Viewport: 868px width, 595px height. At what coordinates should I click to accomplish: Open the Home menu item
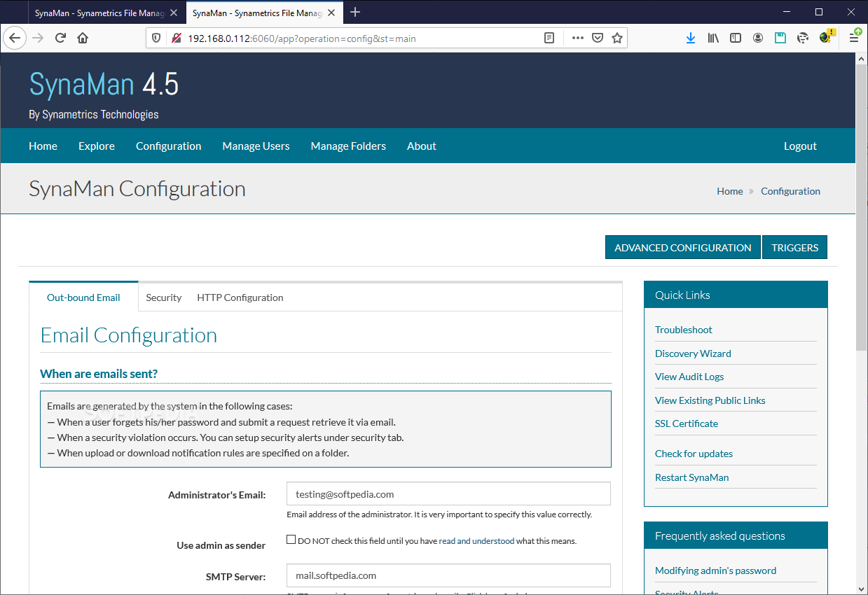(x=43, y=146)
